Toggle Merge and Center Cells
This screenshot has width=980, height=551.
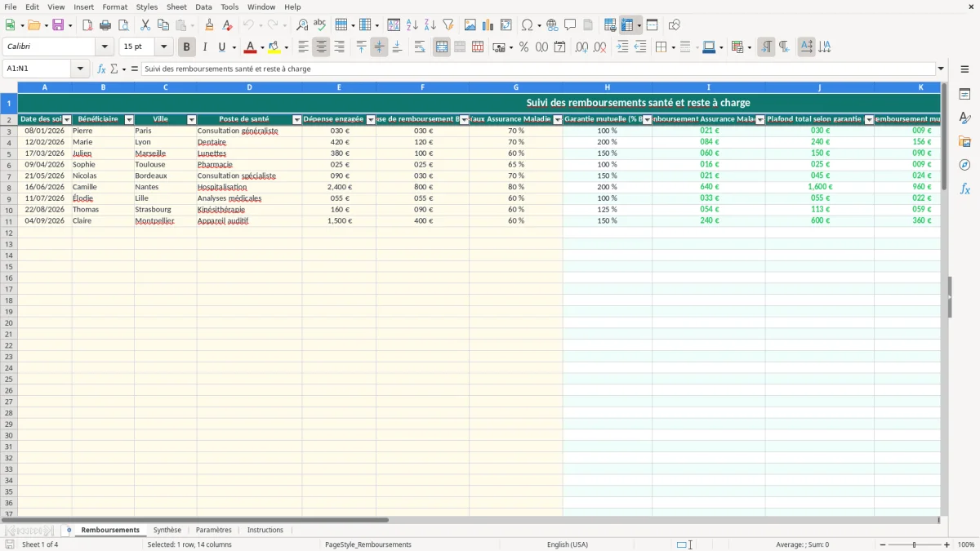pos(442,47)
